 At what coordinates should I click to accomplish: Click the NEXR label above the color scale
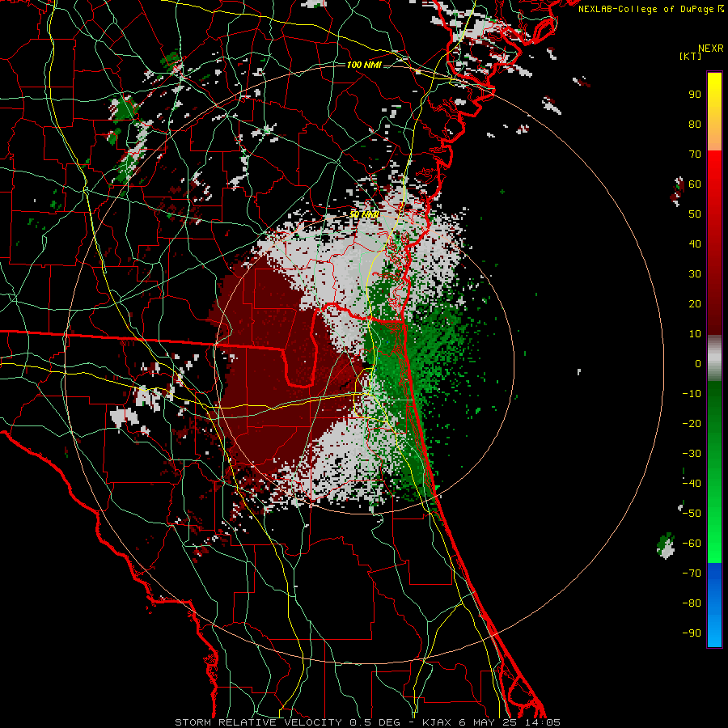pos(711,49)
